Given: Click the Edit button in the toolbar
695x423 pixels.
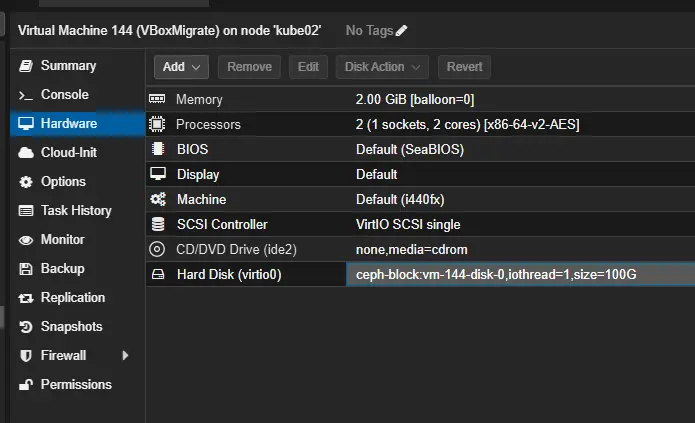Looking at the screenshot, I should click(x=308, y=67).
